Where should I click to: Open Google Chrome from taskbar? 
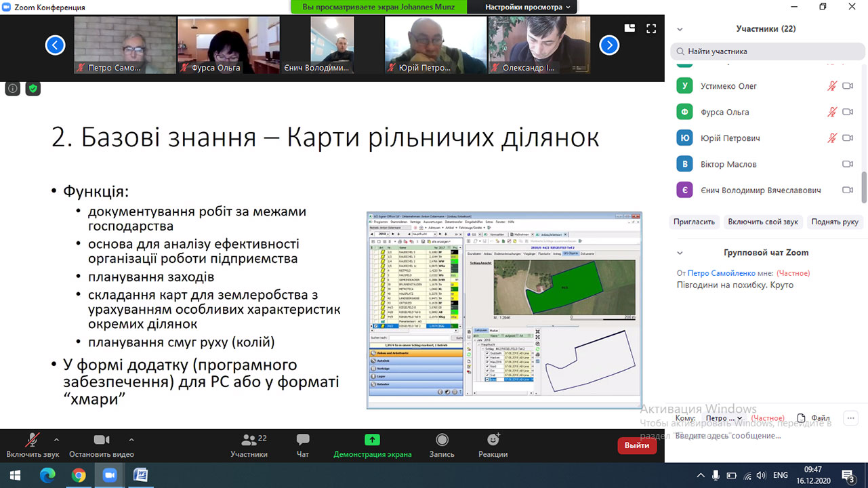[x=79, y=475]
